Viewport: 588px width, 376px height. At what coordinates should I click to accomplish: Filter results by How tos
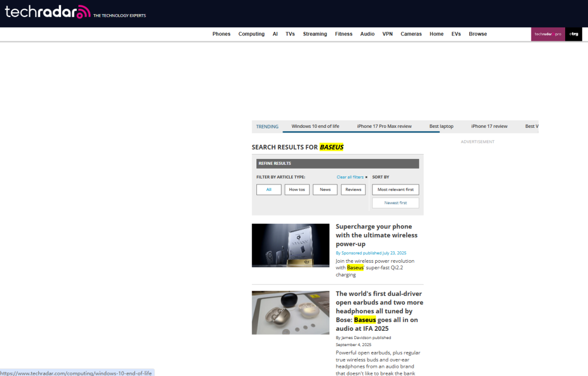(x=297, y=189)
